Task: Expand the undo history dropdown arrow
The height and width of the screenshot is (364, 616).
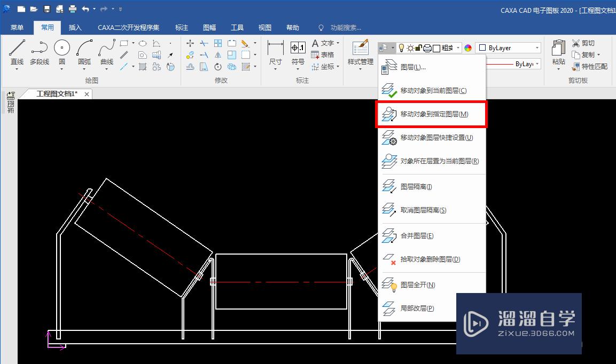Action: (x=94, y=9)
